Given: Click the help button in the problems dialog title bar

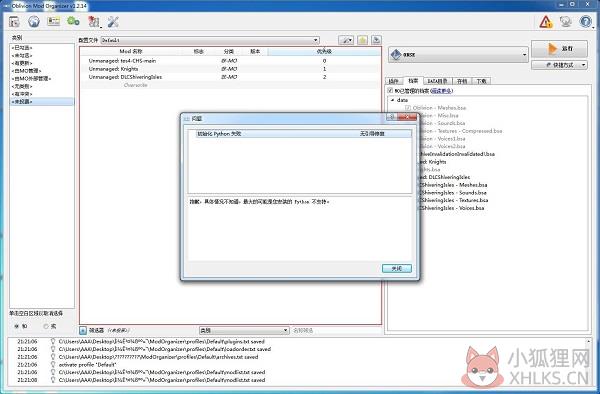Looking at the screenshot, I should [x=391, y=117].
